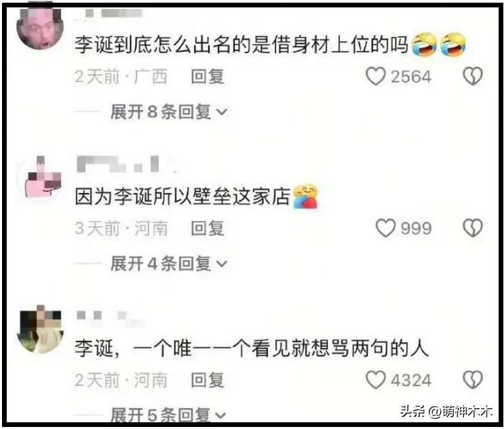The width and height of the screenshot is (504, 429).
Task: Like the comment with 999 likes
Action: tap(386, 228)
